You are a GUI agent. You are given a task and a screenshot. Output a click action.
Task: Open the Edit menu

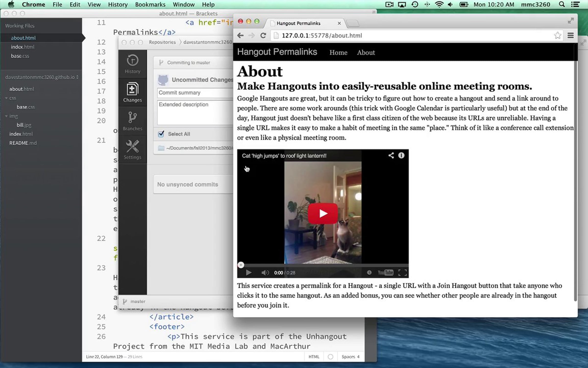coord(75,4)
